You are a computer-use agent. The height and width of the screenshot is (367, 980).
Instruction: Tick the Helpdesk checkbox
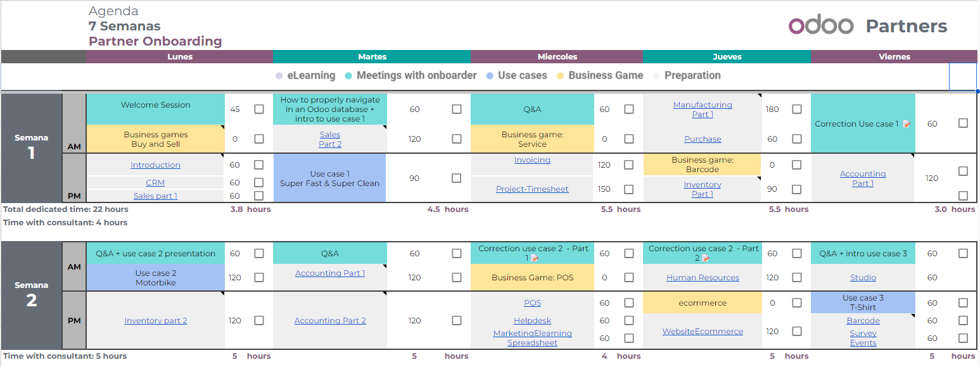coord(628,321)
